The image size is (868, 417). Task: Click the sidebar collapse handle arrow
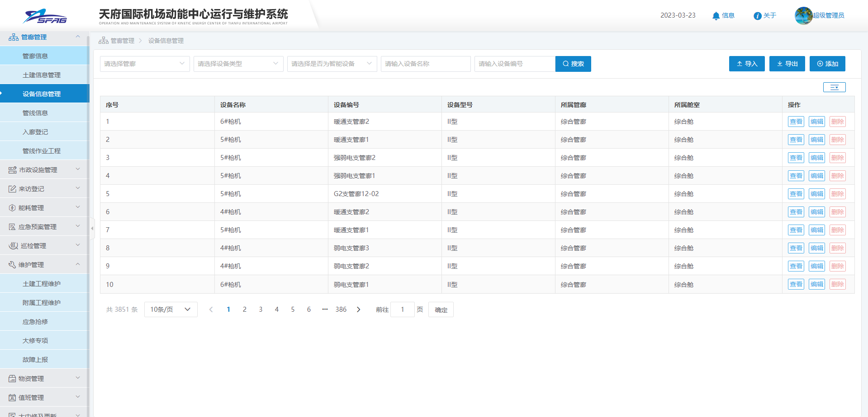tap(92, 228)
